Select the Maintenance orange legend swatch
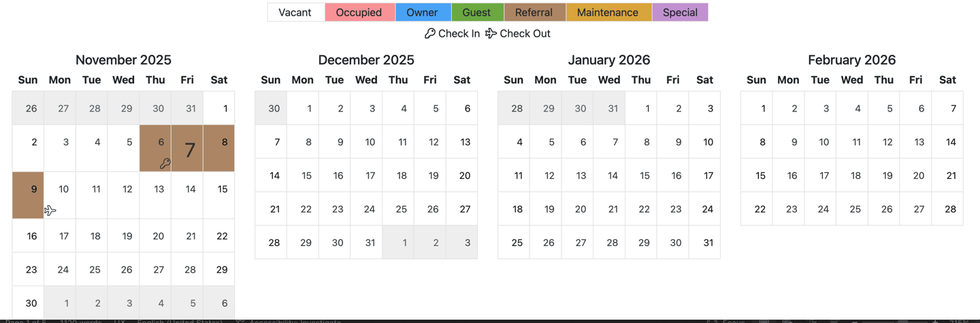980x323 pixels. pos(608,12)
